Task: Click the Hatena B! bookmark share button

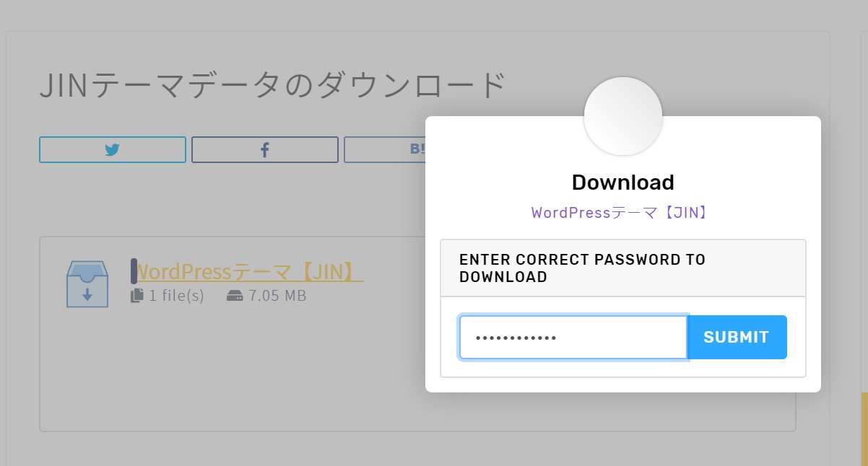Action: coord(385,150)
